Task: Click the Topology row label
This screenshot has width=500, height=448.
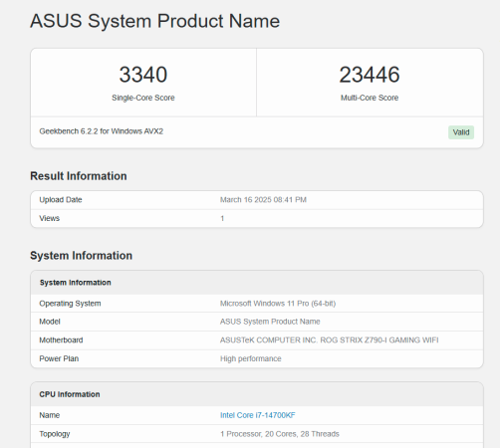Action: click(x=55, y=434)
